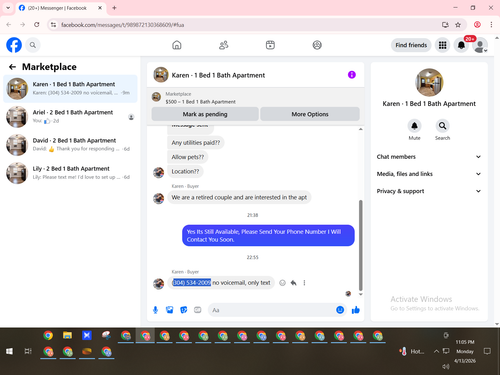Click the Find friends button
The image size is (500, 375).
coord(411,45)
